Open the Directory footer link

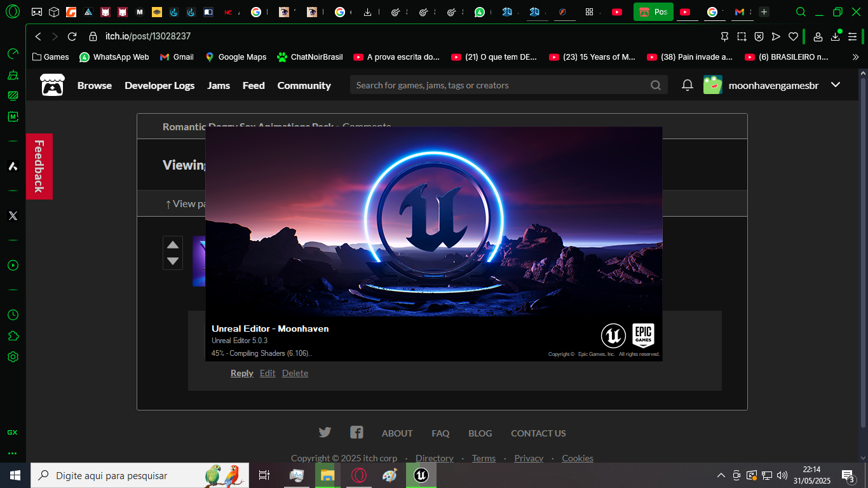(x=435, y=458)
